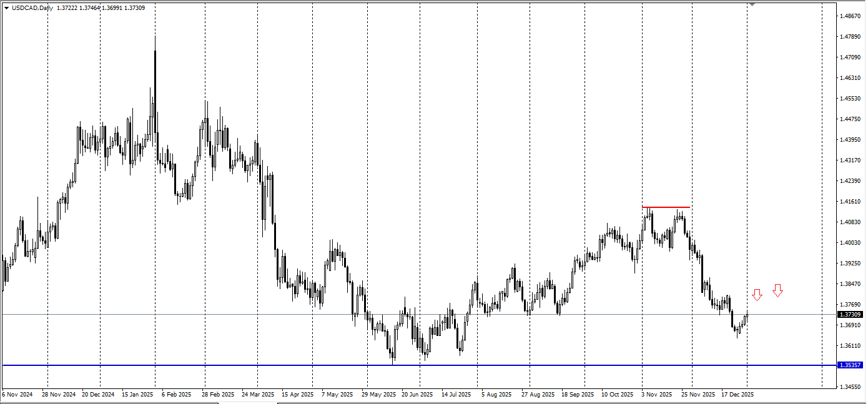
Task: Click the gray current-price horizontal line
Action: (x=419, y=315)
